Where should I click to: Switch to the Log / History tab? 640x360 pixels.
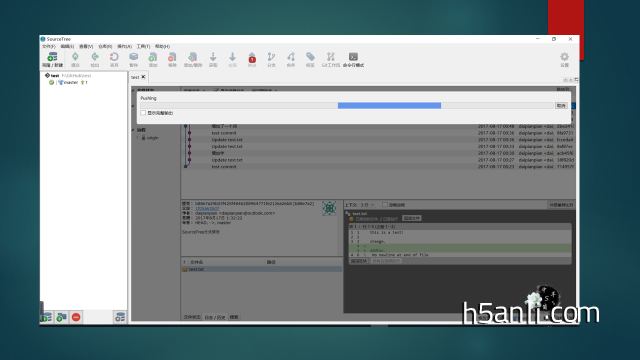(x=215, y=317)
